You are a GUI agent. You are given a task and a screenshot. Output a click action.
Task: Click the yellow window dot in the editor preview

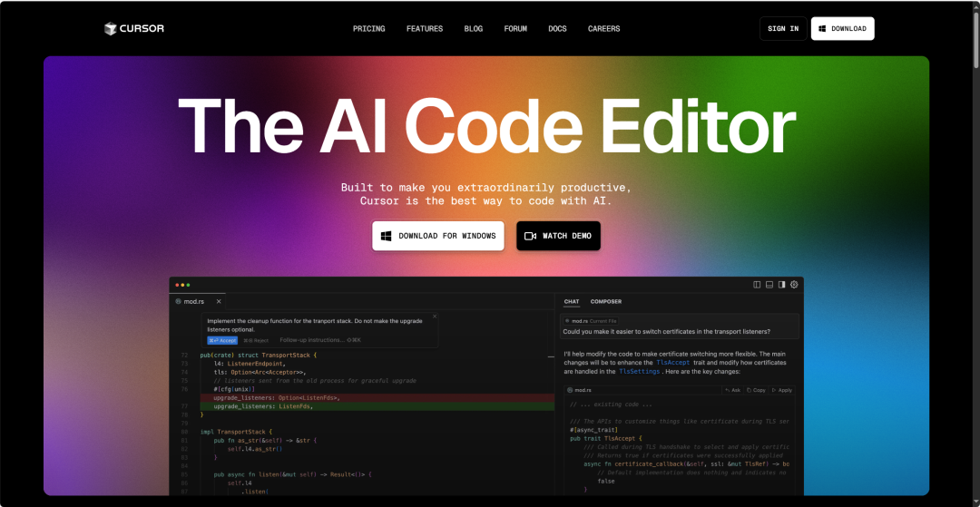point(182,285)
